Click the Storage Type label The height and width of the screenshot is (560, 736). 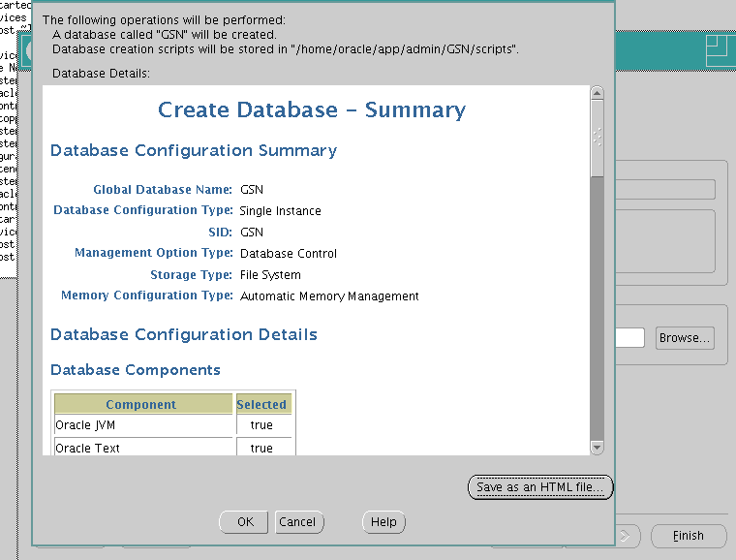[x=191, y=274]
